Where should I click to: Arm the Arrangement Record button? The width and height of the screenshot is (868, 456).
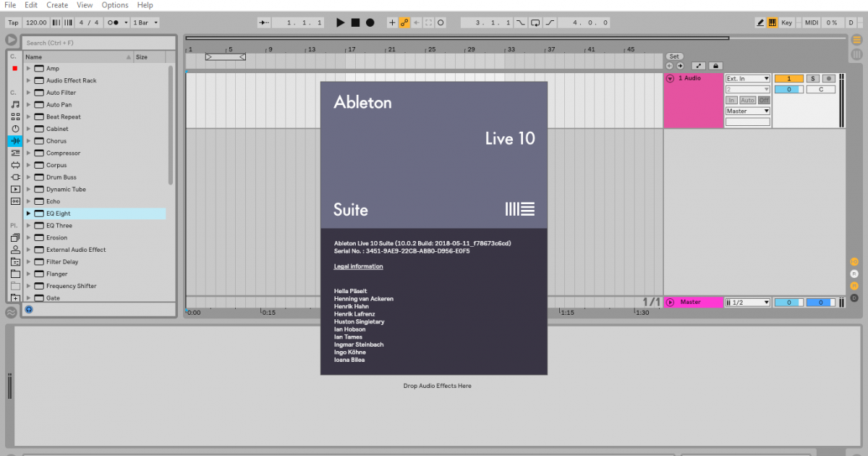click(370, 22)
